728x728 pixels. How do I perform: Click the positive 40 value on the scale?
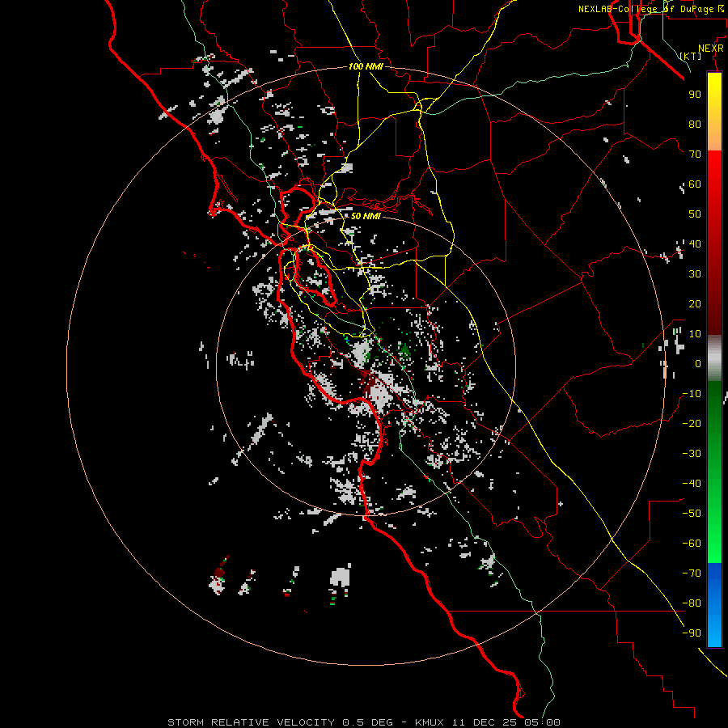[695, 243]
